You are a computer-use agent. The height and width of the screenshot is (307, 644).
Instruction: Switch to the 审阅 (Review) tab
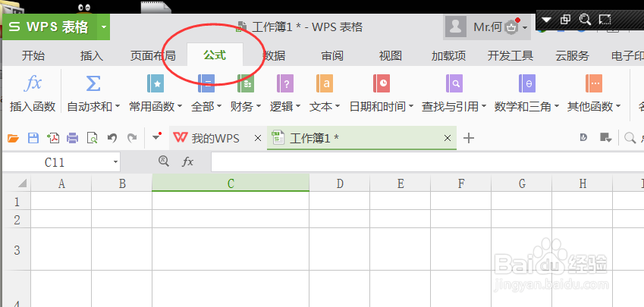pos(332,56)
